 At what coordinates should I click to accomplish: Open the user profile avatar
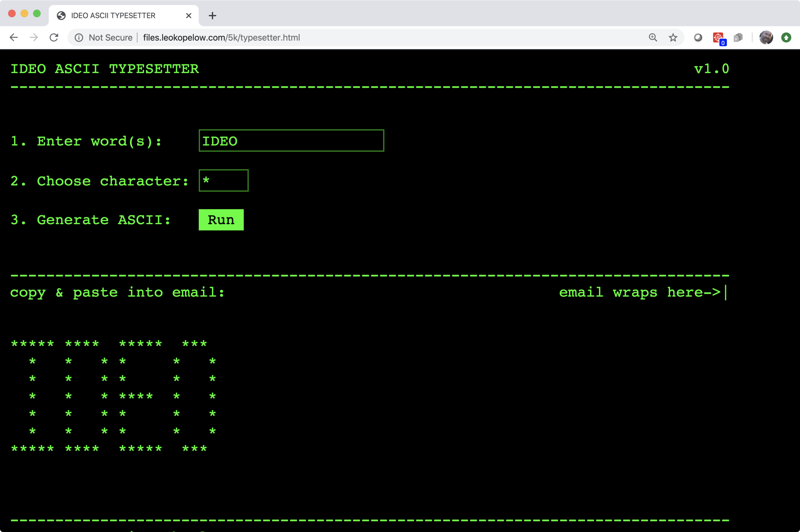pyautogui.click(x=766, y=37)
